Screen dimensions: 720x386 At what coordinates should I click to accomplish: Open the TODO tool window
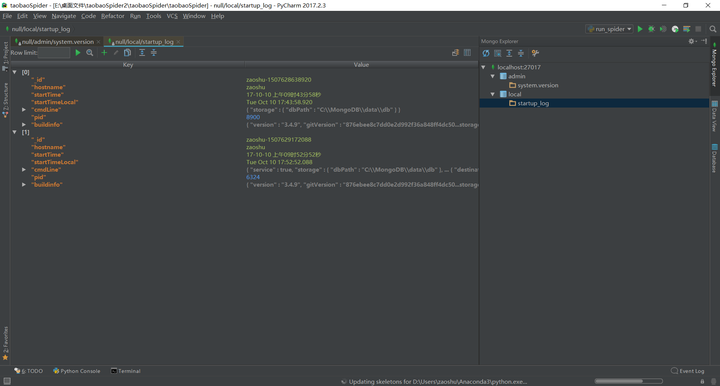point(28,371)
